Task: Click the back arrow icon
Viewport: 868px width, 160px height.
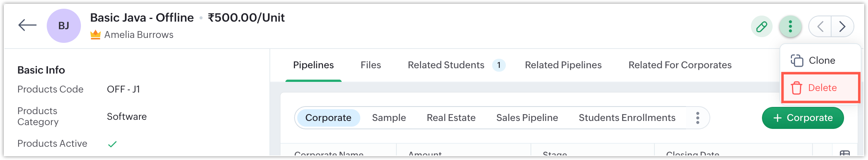Action: [27, 26]
